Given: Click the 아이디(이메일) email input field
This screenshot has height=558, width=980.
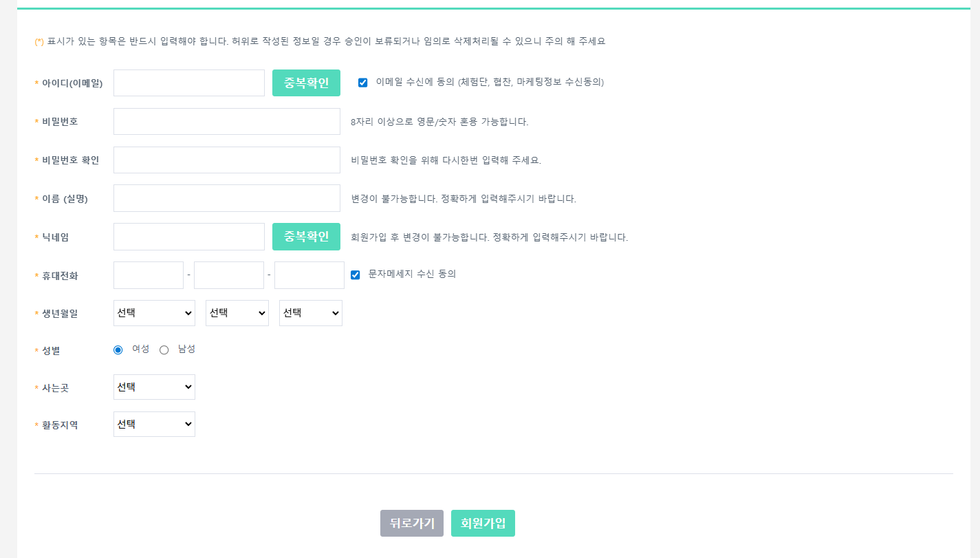Looking at the screenshot, I should pyautogui.click(x=188, y=83).
